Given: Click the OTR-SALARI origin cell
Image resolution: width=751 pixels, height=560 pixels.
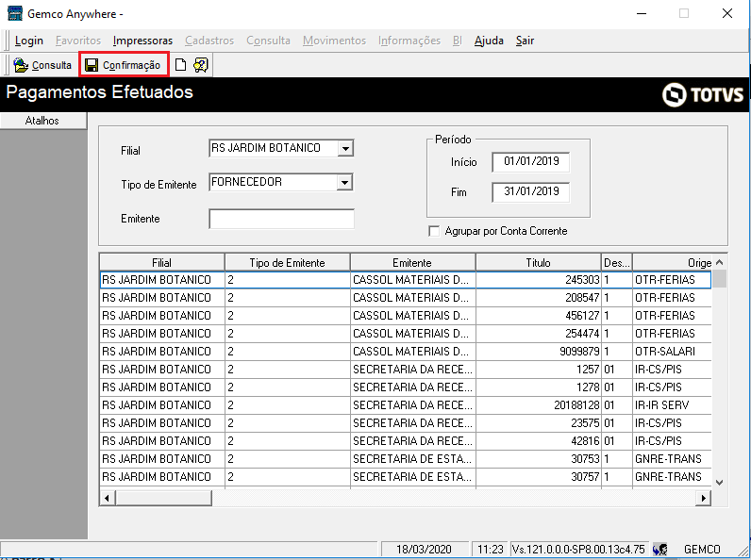Looking at the screenshot, I should 672,352.
